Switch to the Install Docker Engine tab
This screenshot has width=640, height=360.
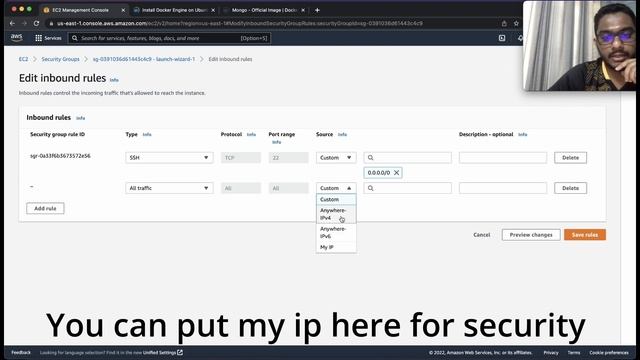[174, 10]
